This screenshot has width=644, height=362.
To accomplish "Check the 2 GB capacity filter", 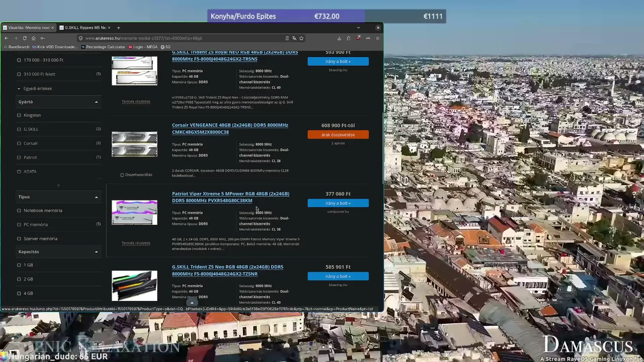I will click(19, 279).
